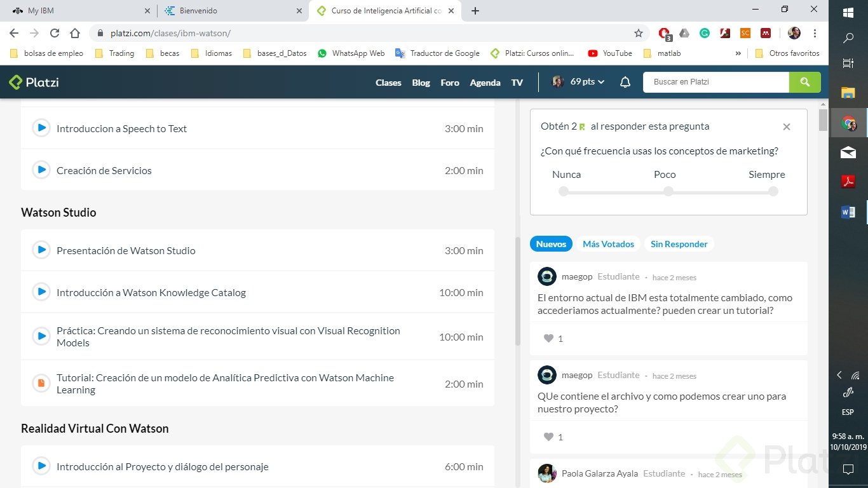Screen dimensions: 868x488
Task: Select Siempre on the marketing frequency scale
Action: [773, 191]
